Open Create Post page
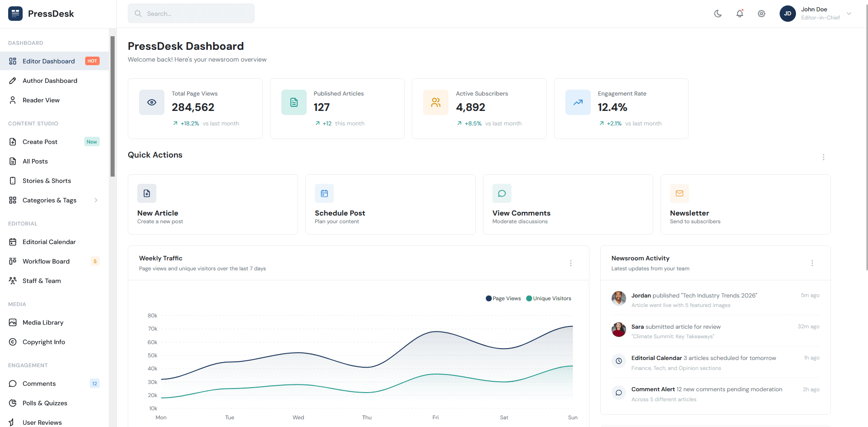Viewport: 868px width, 427px height. coord(54,142)
